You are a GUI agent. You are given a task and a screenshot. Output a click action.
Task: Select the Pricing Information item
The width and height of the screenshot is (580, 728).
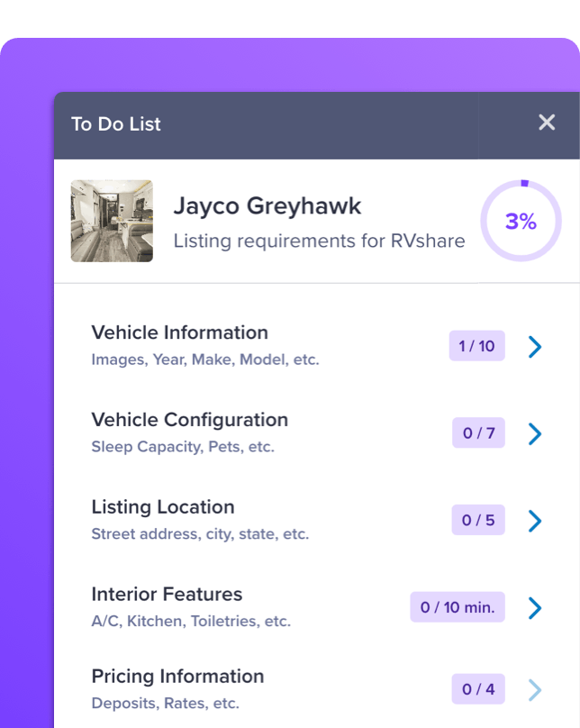[x=177, y=677]
